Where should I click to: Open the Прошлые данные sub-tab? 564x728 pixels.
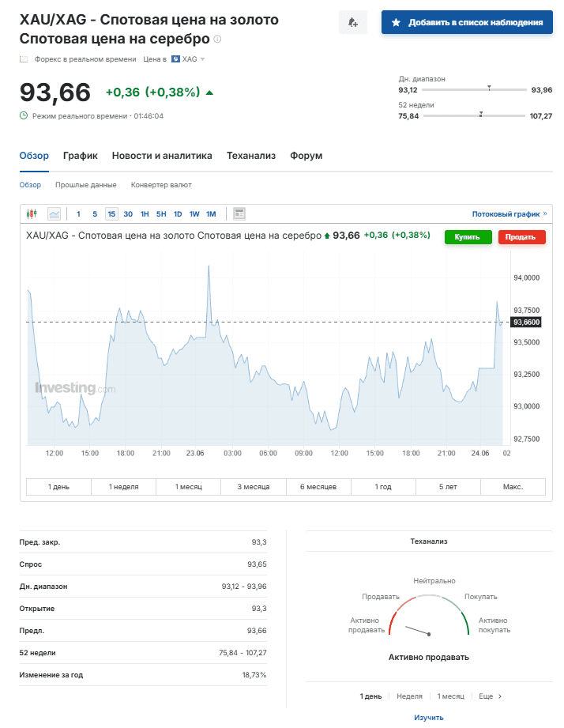tap(88, 184)
